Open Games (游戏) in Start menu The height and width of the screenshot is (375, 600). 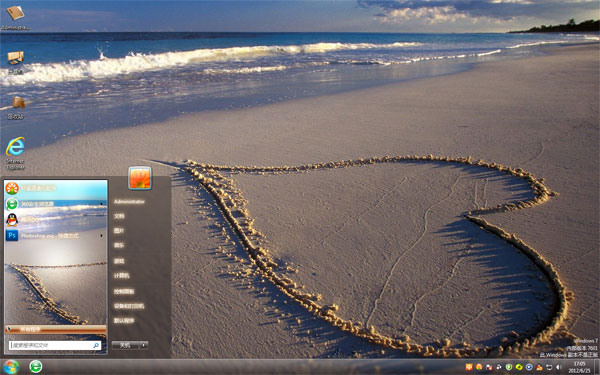(x=119, y=261)
